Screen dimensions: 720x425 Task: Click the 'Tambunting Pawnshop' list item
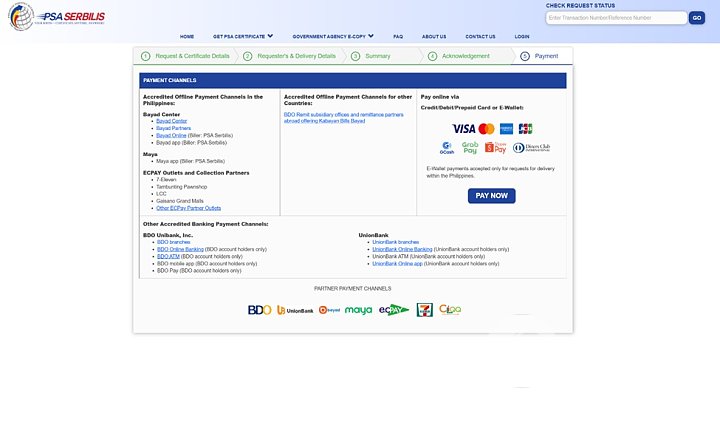[x=181, y=187]
